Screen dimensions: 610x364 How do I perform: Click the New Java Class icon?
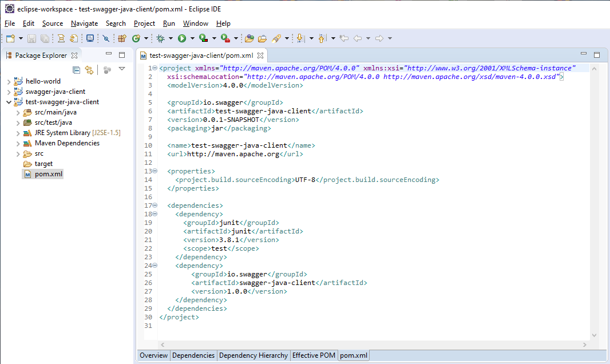click(x=136, y=38)
